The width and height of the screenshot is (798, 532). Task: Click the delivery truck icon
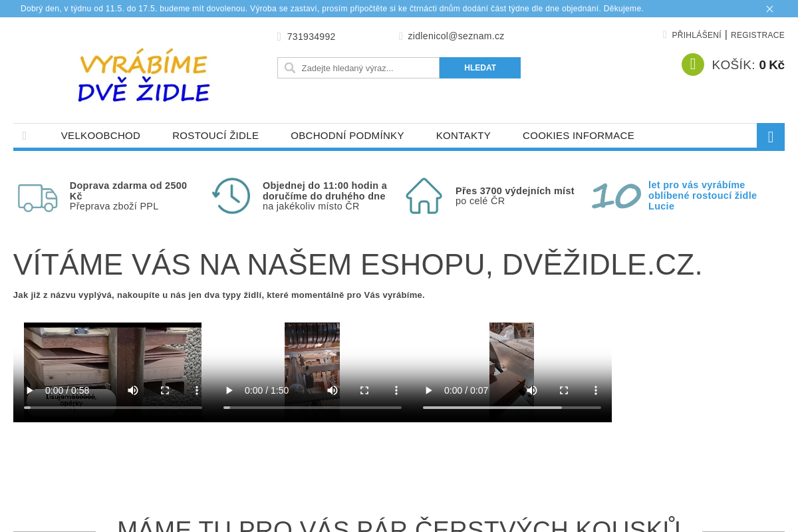tap(38, 198)
